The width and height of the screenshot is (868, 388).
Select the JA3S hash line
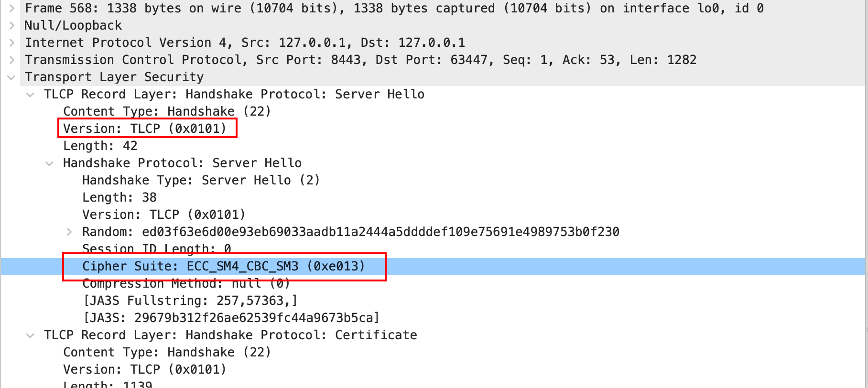pos(231,318)
